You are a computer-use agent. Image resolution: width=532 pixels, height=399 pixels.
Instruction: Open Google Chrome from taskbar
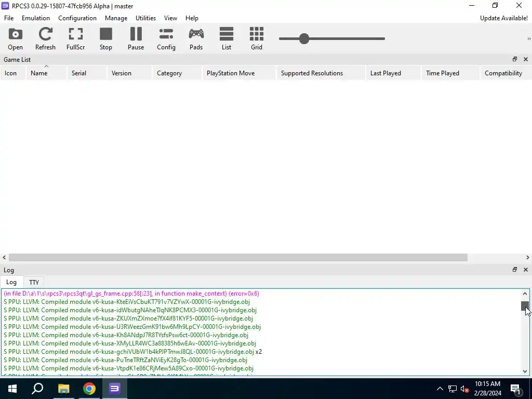89,389
